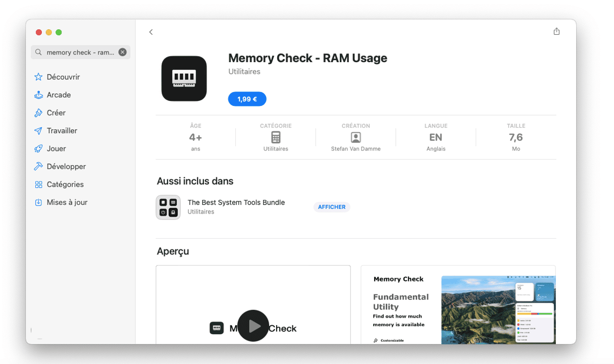Zoom the App Store window to full screen
Screen dimensions: 614x364
(59, 32)
